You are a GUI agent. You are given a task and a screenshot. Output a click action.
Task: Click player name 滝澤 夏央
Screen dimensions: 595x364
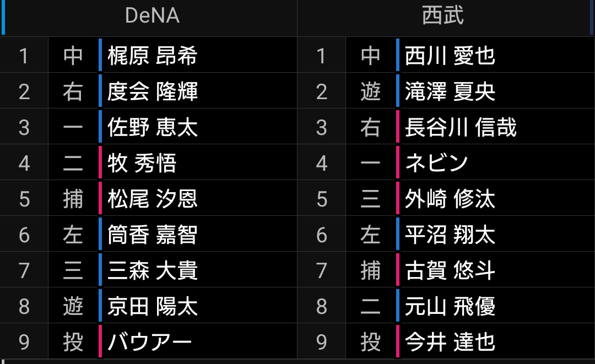pyautogui.click(x=450, y=91)
